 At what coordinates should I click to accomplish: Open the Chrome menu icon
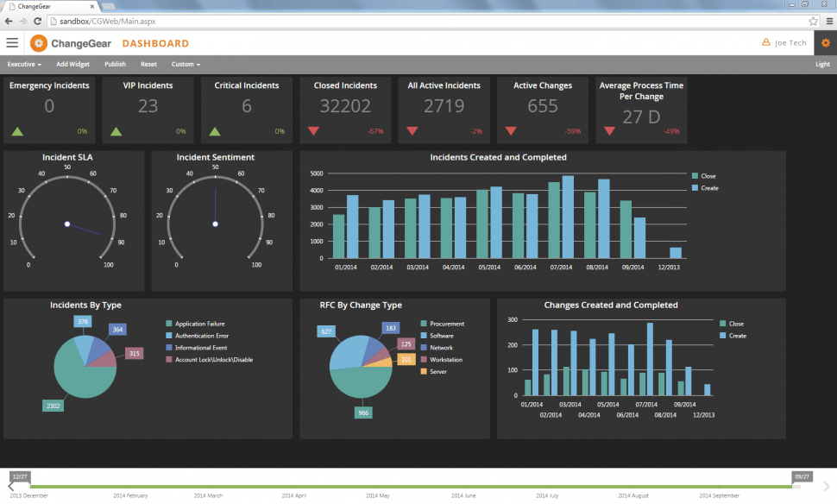coord(829,22)
